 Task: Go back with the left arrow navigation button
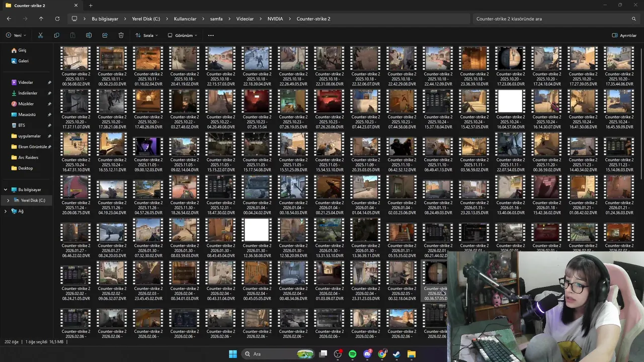pos(9,19)
